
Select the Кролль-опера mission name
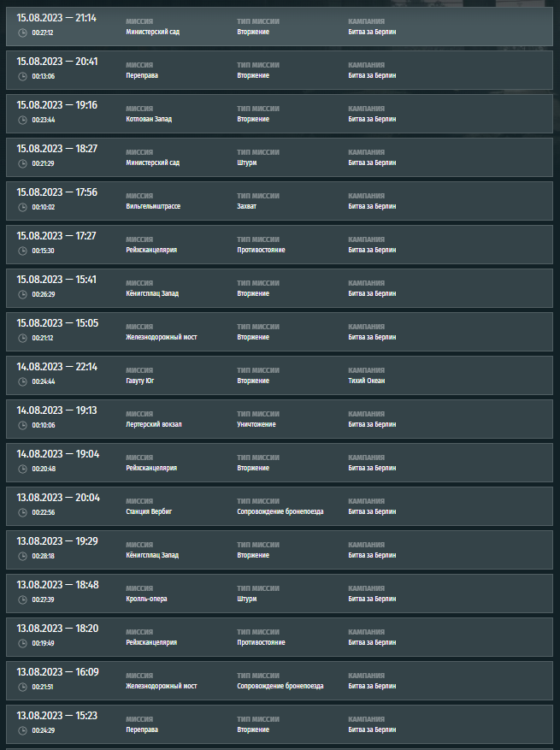pos(146,599)
